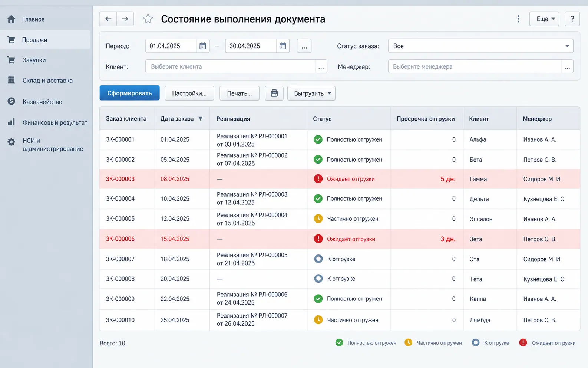
Task: Click the start date field 01.04.2025
Action: coord(171,46)
